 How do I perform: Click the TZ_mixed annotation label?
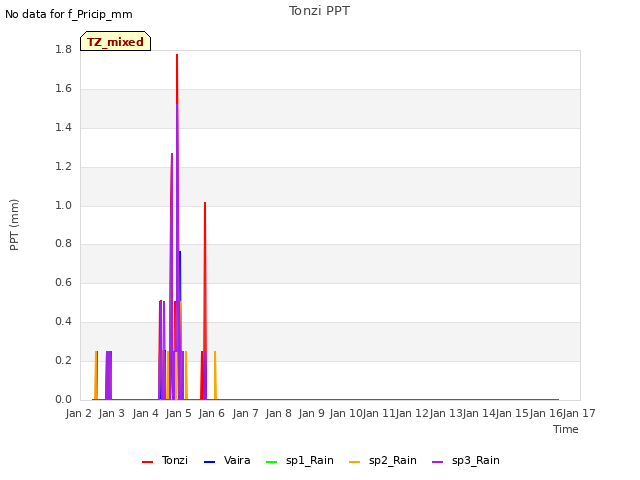click(x=116, y=41)
